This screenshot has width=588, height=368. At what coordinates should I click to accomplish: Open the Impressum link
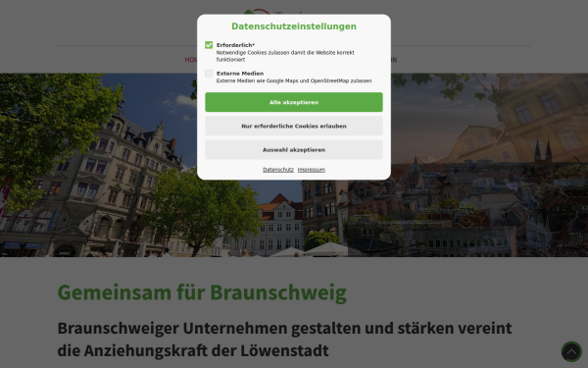(312, 170)
